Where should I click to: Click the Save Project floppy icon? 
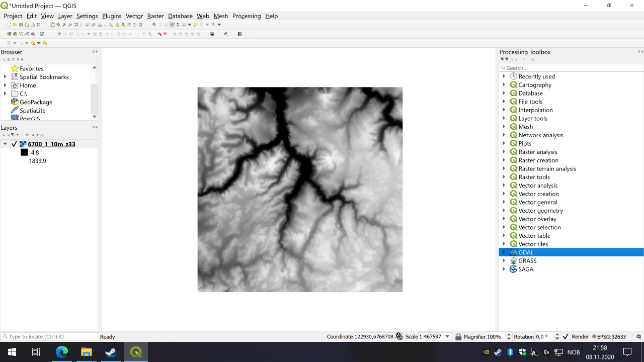(21, 25)
